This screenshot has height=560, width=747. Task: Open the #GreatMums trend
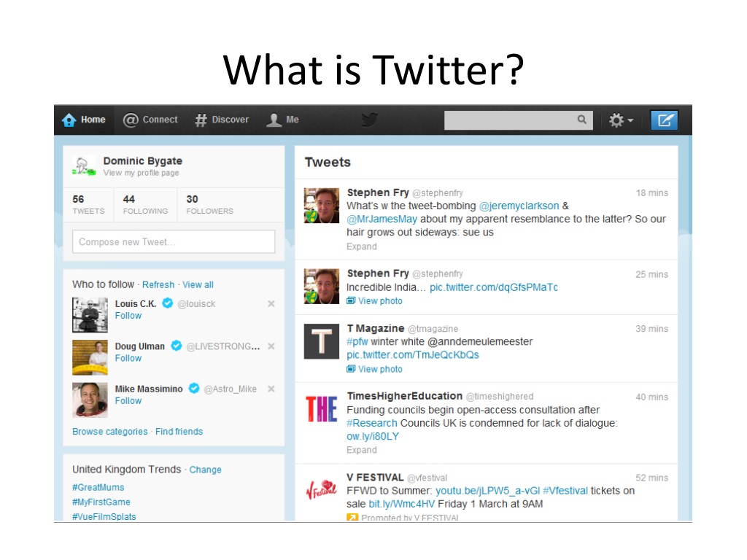pos(98,487)
